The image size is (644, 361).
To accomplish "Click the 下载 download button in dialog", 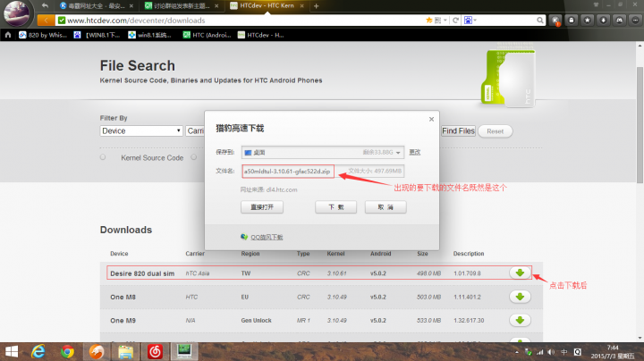I will point(336,207).
